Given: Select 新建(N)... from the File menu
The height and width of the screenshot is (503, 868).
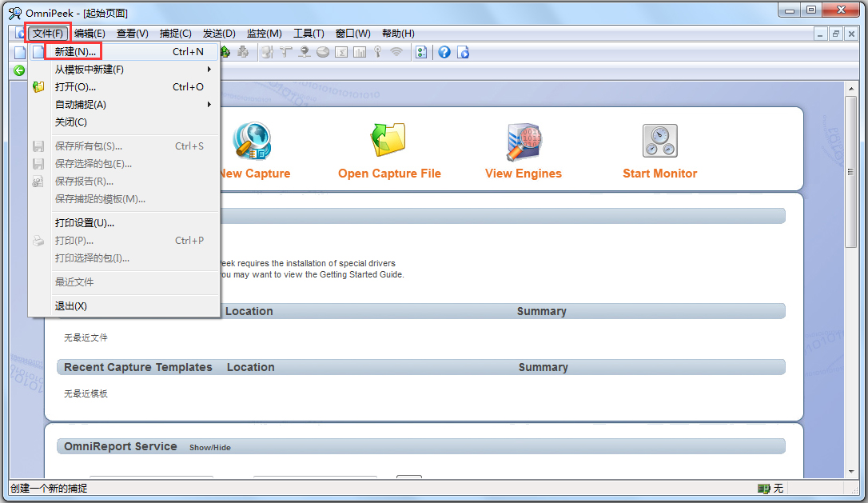Looking at the screenshot, I should 75,52.
